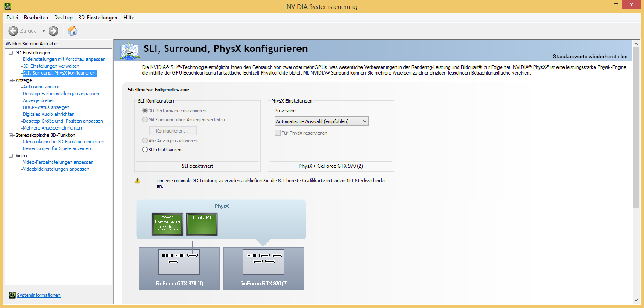Click the forward arrow navigation icon

53,31
